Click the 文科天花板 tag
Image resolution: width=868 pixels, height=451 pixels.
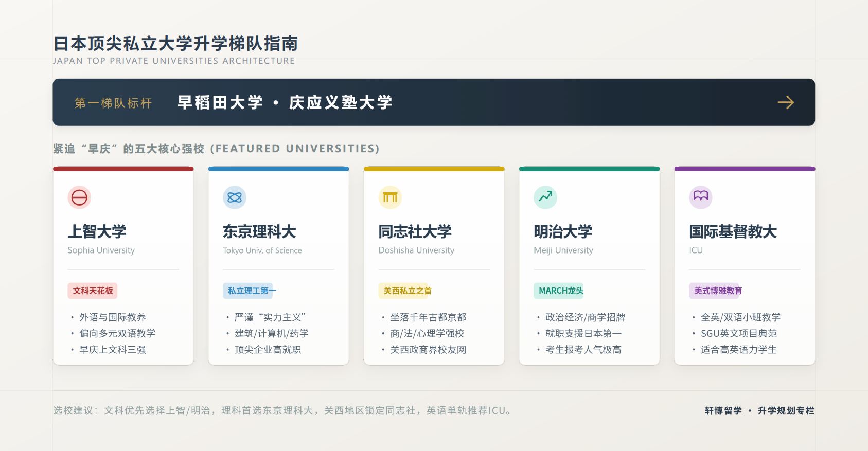[93, 291]
